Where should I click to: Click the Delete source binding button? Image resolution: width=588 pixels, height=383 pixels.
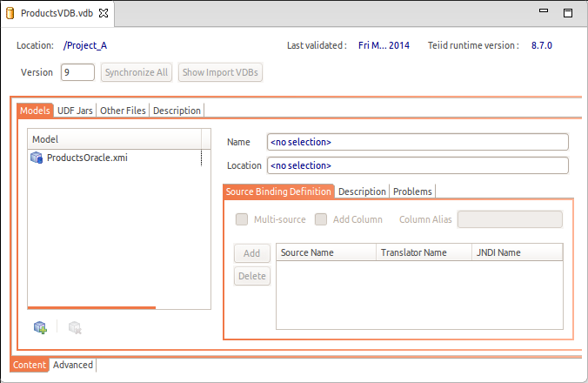251,276
